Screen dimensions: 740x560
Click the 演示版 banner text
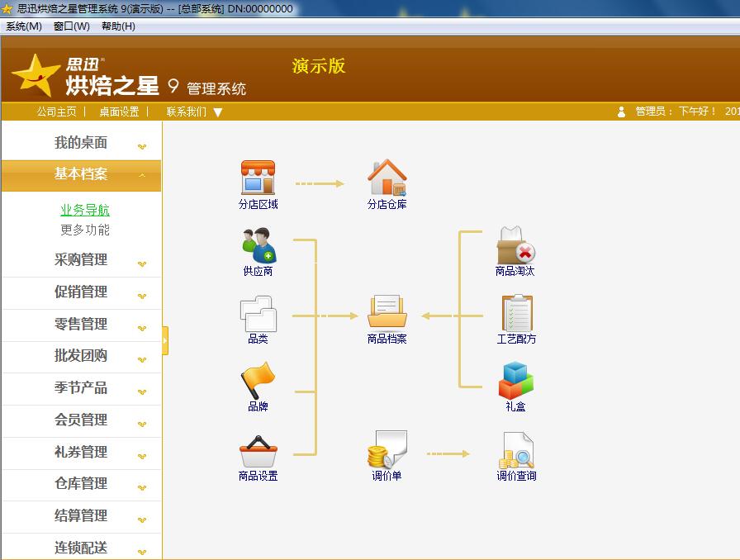tap(319, 66)
